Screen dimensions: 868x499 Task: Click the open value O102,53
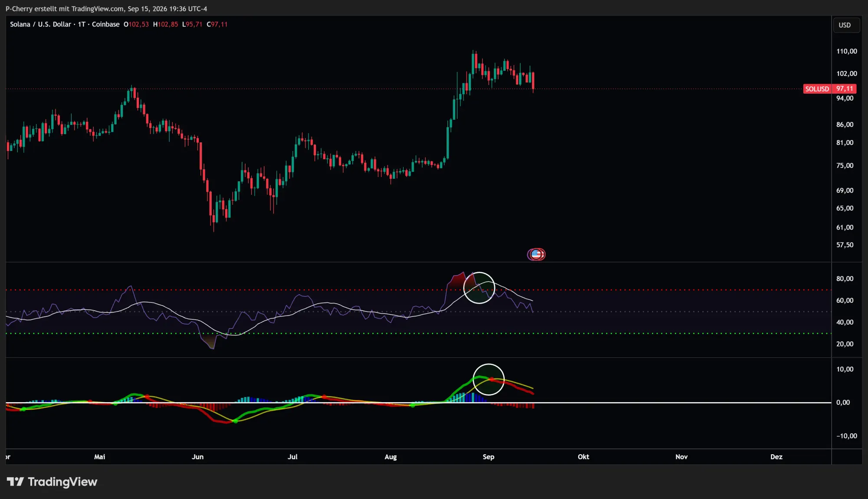(x=136, y=24)
